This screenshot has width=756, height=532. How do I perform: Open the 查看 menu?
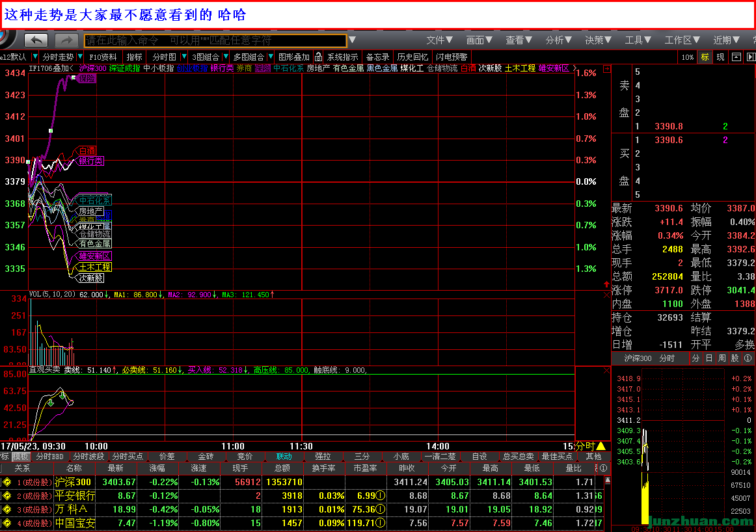pyautogui.click(x=519, y=40)
